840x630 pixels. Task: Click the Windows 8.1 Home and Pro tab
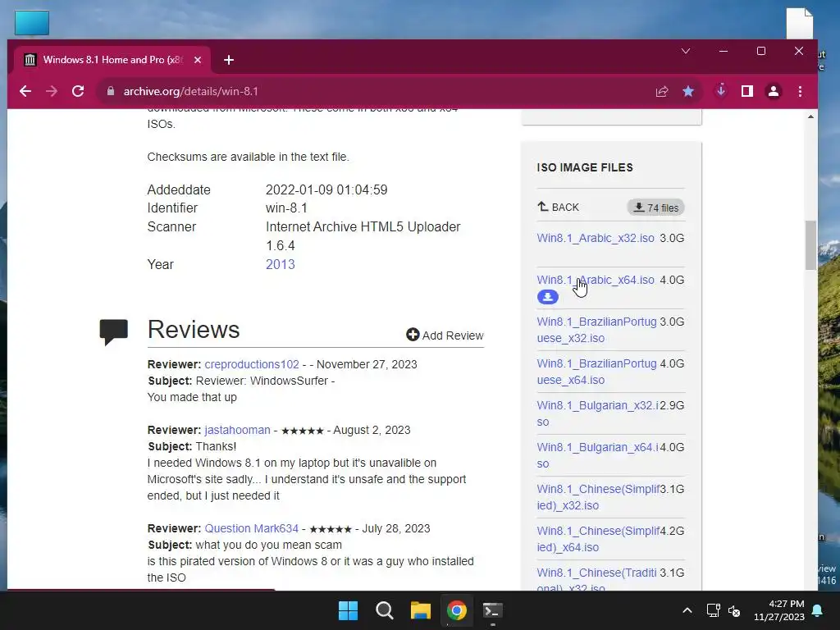pyautogui.click(x=112, y=60)
